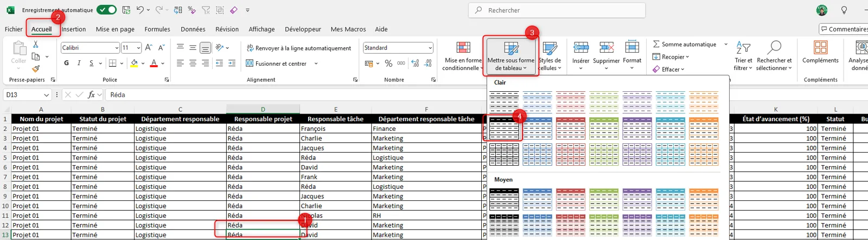Increase font size with the larger A icon
868x240 pixels.
click(149, 48)
